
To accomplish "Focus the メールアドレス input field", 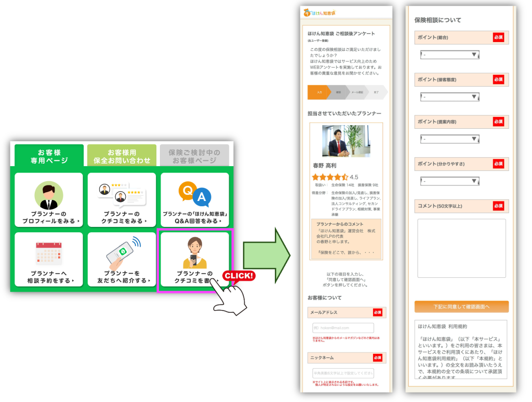I will 343,328.
